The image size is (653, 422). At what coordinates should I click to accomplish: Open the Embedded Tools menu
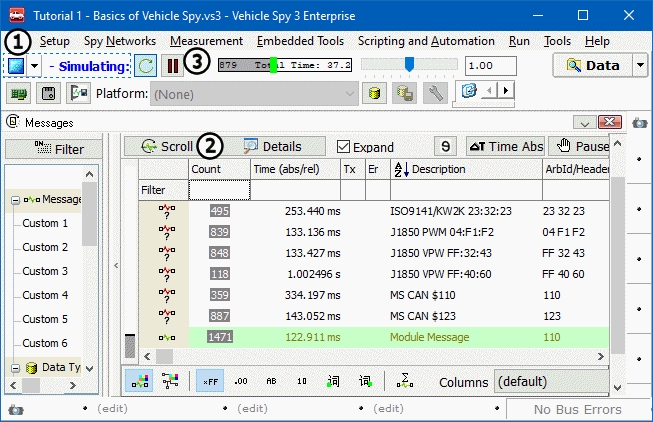300,41
